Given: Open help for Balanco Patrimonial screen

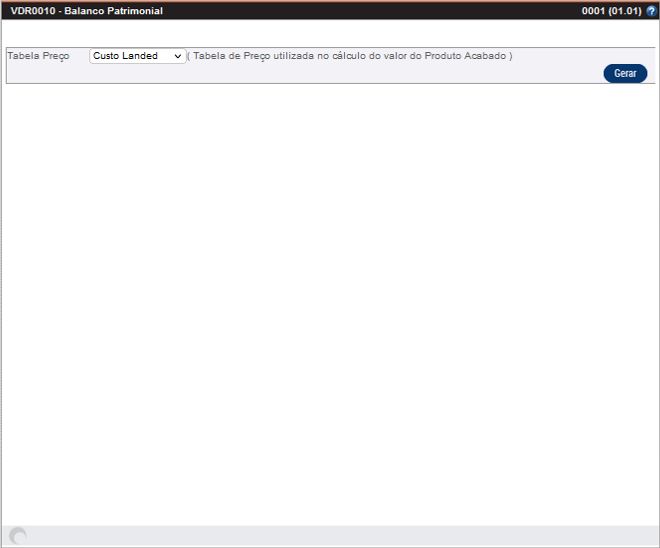Looking at the screenshot, I should coord(651,11).
